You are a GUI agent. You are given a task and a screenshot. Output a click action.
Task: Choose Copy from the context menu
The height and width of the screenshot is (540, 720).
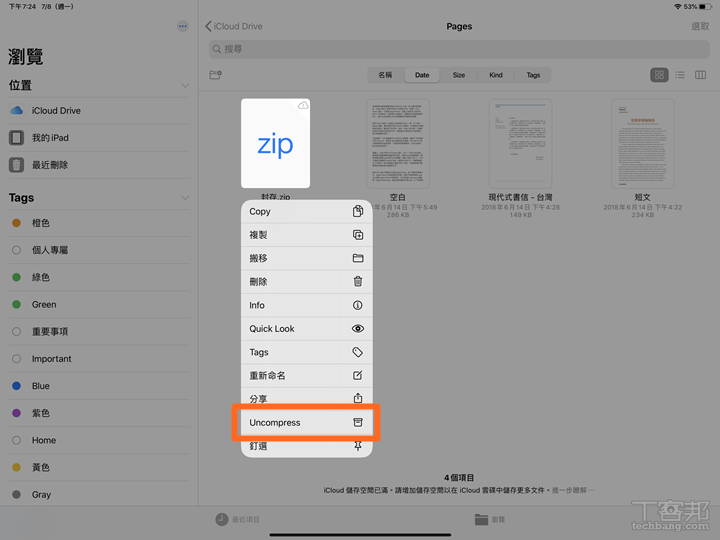(x=307, y=212)
